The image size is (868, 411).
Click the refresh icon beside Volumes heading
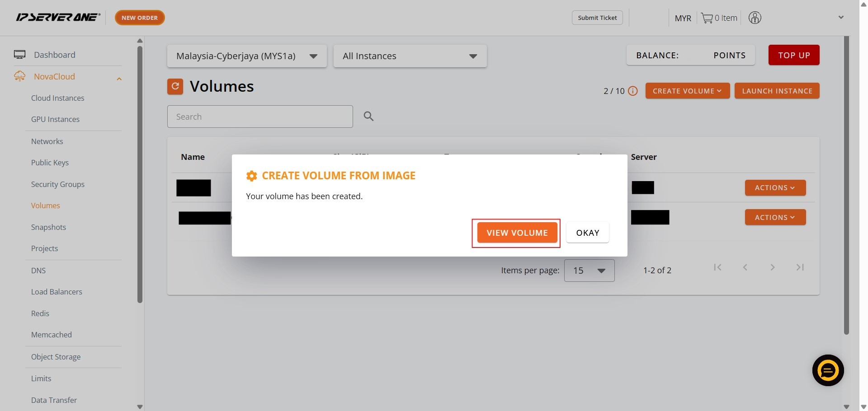175,86
